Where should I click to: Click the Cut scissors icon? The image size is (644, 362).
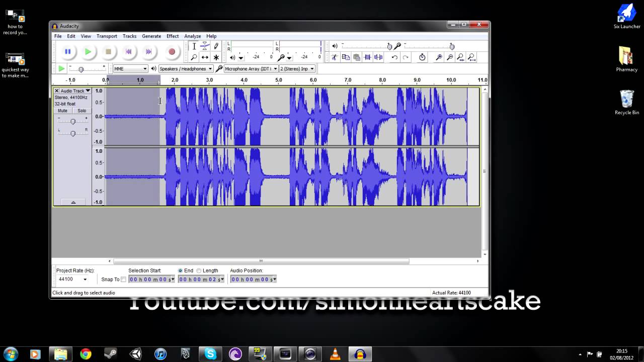point(334,57)
